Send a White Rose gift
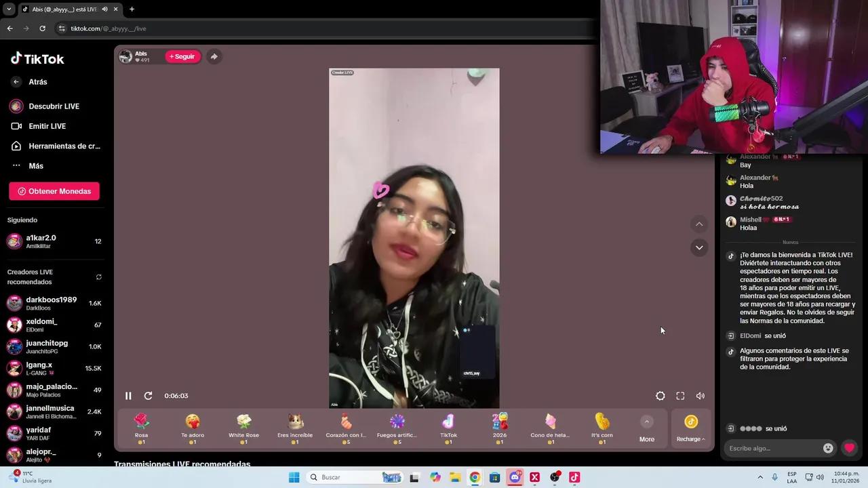868x488 pixels. coord(243,429)
